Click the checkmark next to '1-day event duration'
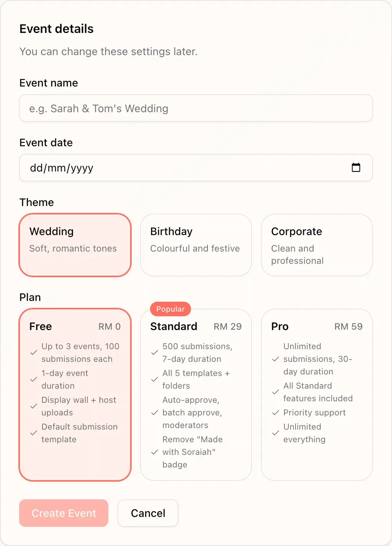The width and height of the screenshot is (392, 546). point(34,379)
